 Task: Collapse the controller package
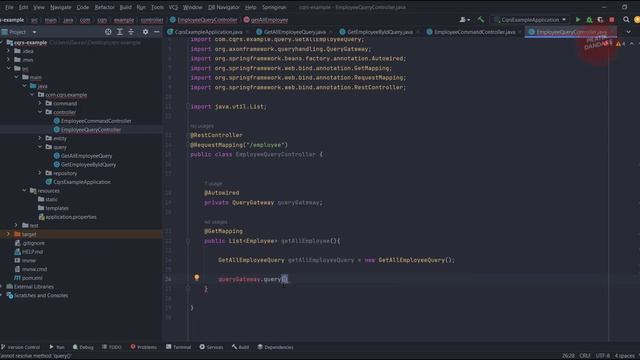40,112
